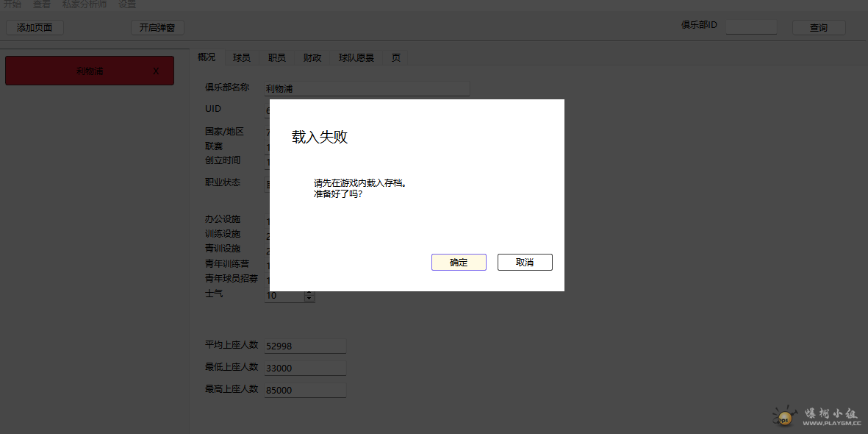Click the 载入失败 dialog title text

point(320,137)
